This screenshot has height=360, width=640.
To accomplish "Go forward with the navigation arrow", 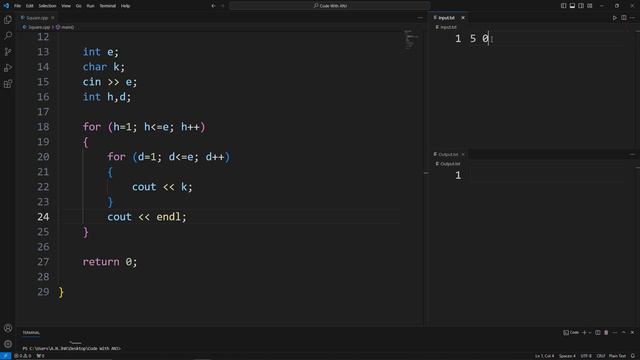I will coord(223,6).
